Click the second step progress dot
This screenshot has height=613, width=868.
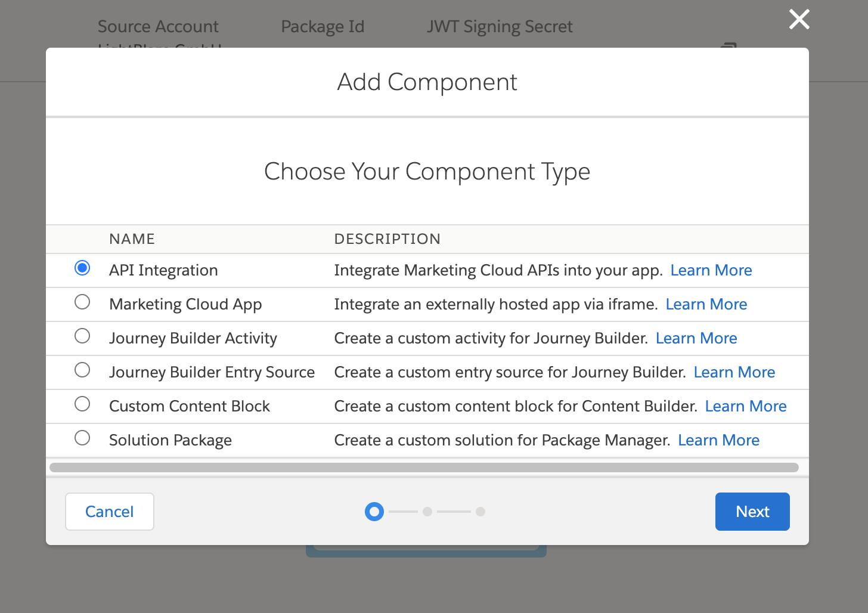(x=427, y=512)
